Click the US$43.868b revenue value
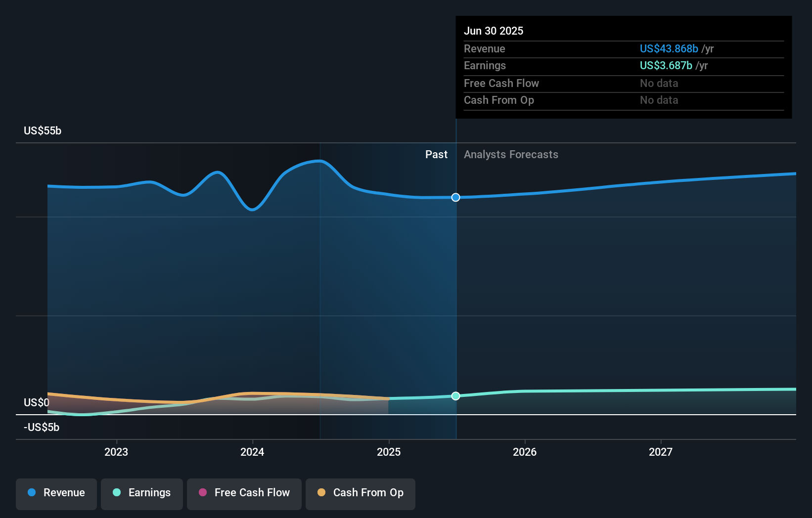Screen dimensions: 812x518 point(669,48)
